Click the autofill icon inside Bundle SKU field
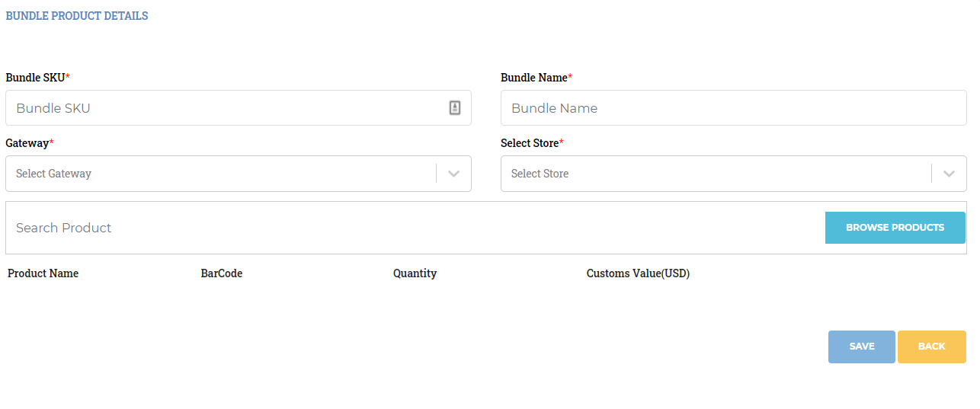Screen dimensions: 980x409 pyautogui.click(x=454, y=108)
